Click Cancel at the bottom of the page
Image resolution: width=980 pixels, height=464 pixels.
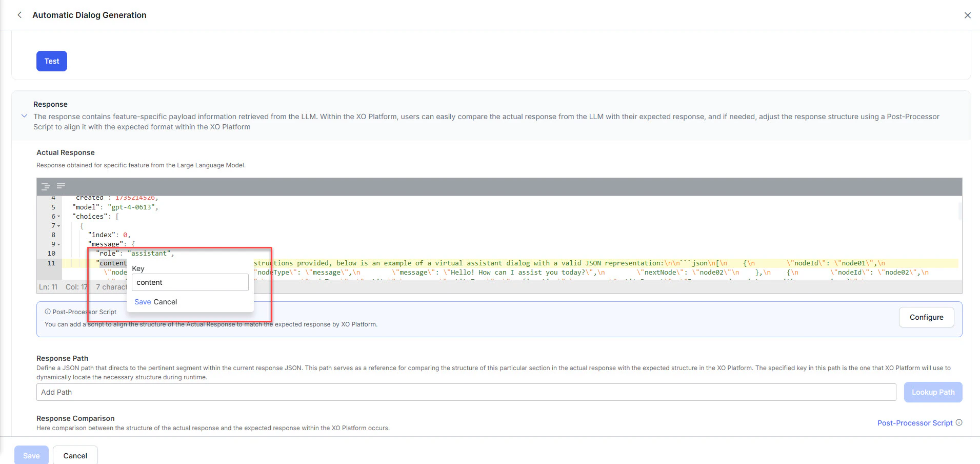[75, 455]
